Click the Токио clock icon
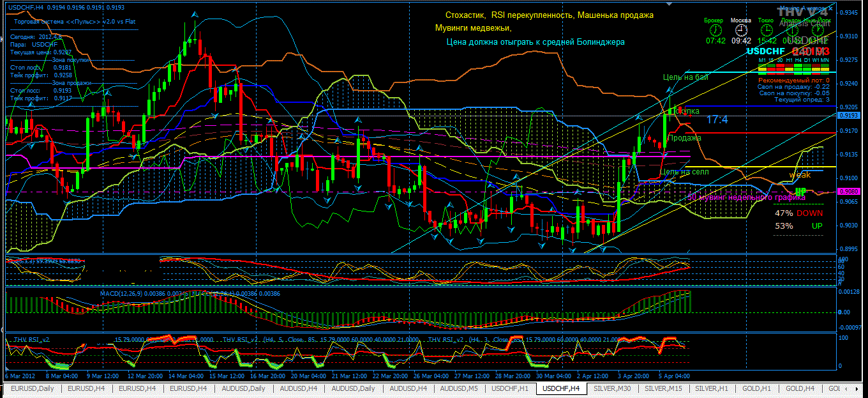Viewport: 868px width, 398px height. (x=766, y=29)
